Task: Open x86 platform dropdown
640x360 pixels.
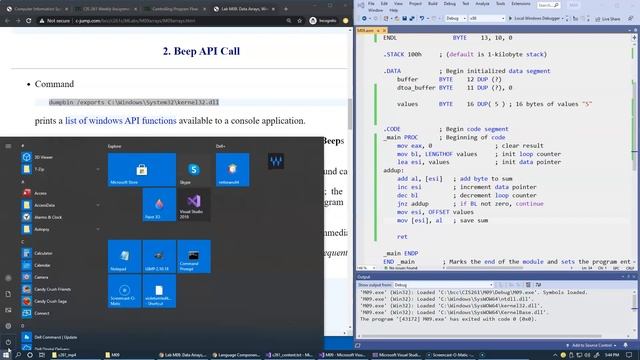Action: point(486,18)
